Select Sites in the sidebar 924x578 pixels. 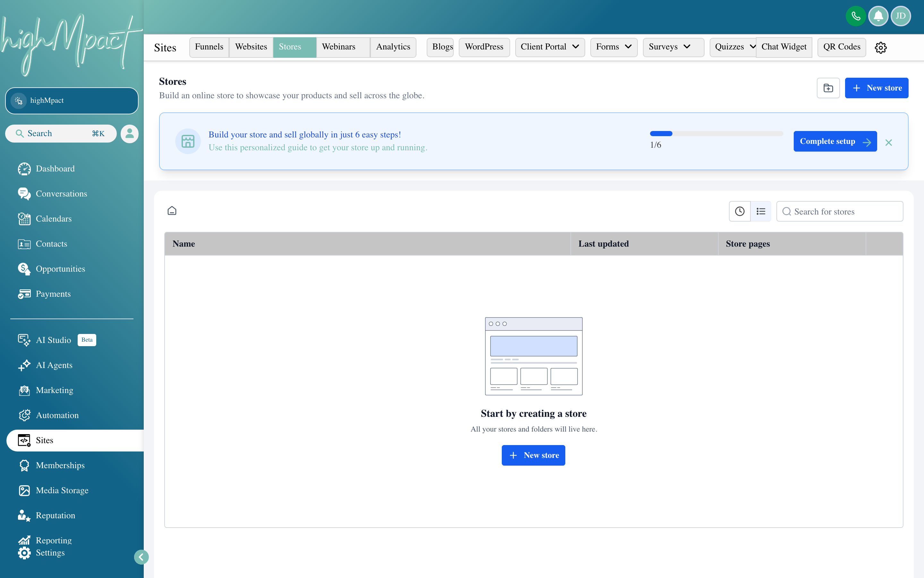(x=75, y=440)
